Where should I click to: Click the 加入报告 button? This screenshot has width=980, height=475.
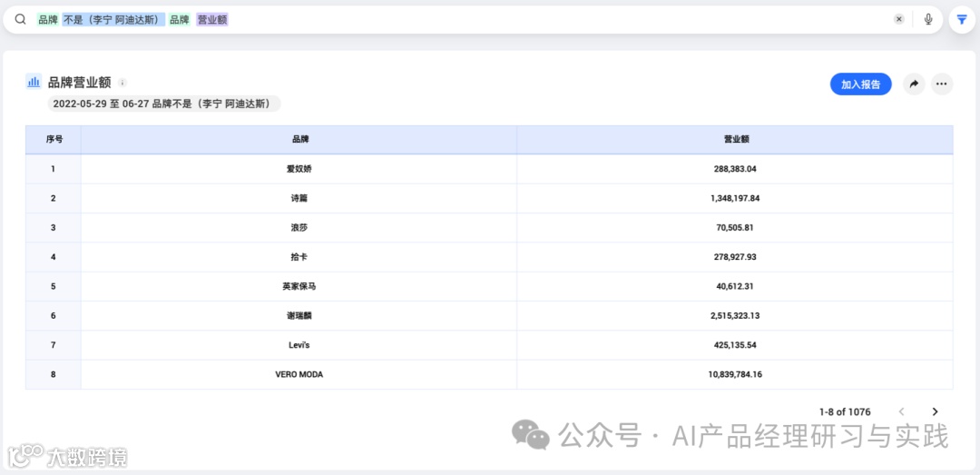(860, 84)
